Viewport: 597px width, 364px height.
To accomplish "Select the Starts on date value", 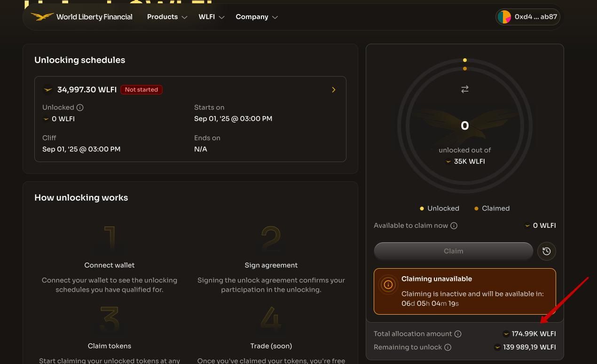I will (233, 119).
